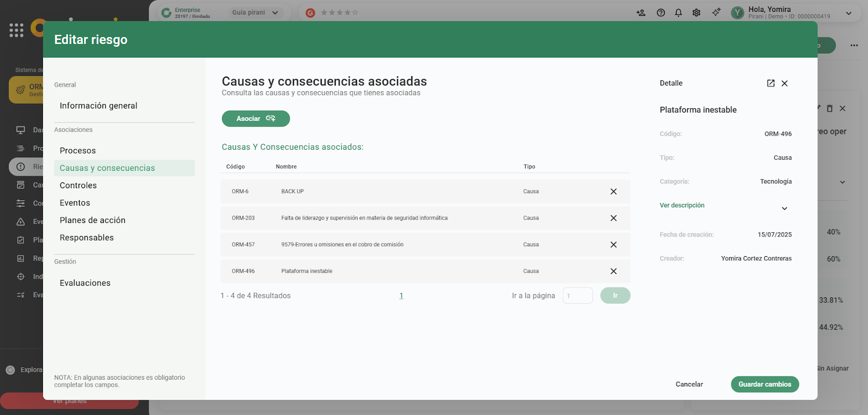The width and height of the screenshot is (868, 415).
Task: Click the AI sparkle icon in top bar
Action: (716, 12)
